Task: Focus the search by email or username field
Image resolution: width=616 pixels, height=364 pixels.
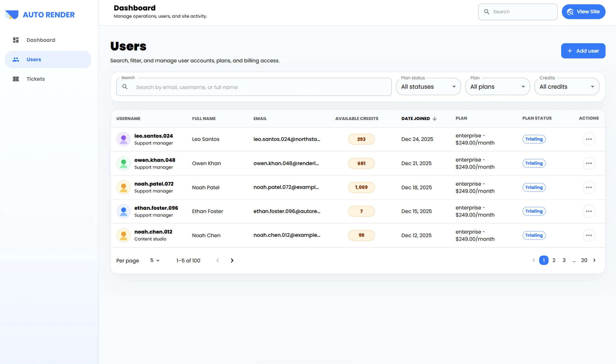Action: tap(254, 87)
